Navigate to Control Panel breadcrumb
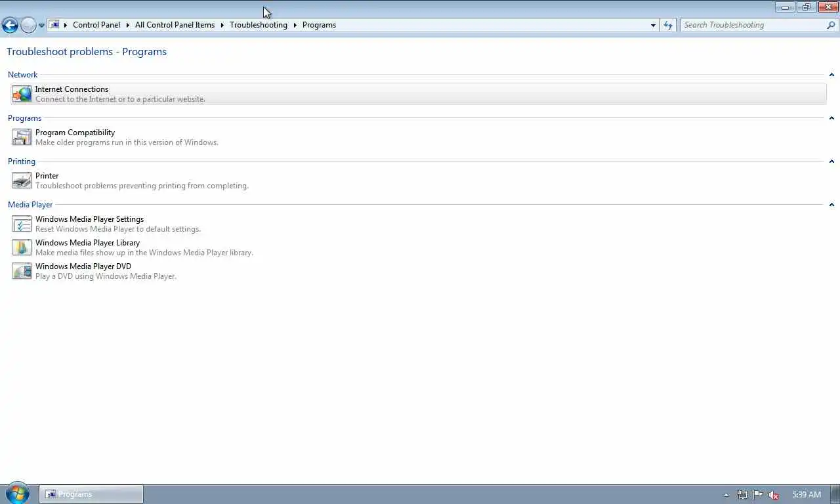The height and width of the screenshot is (504, 840). (96, 25)
